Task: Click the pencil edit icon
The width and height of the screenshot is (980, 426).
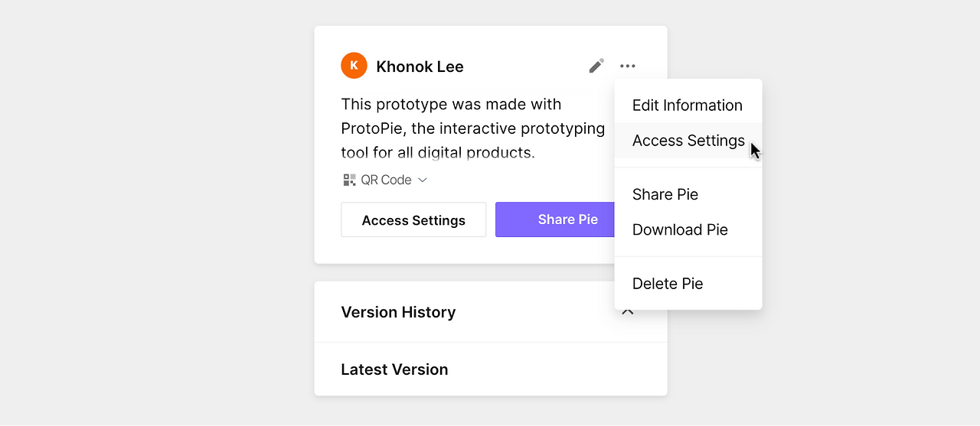Action: pos(596,67)
